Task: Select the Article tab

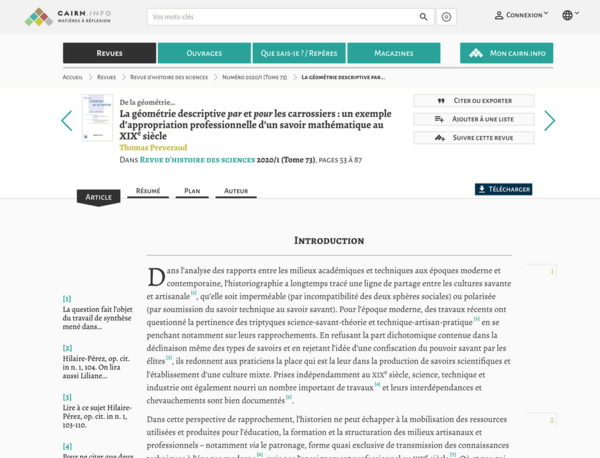Action: [98, 197]
